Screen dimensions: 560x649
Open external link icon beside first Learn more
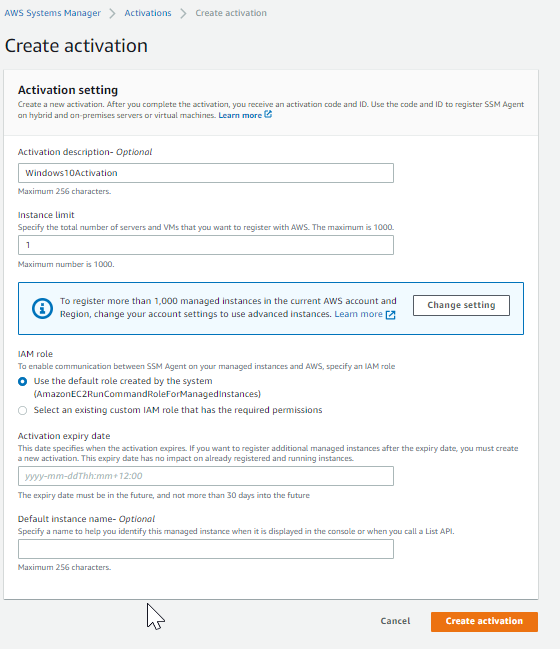point(268,114)
